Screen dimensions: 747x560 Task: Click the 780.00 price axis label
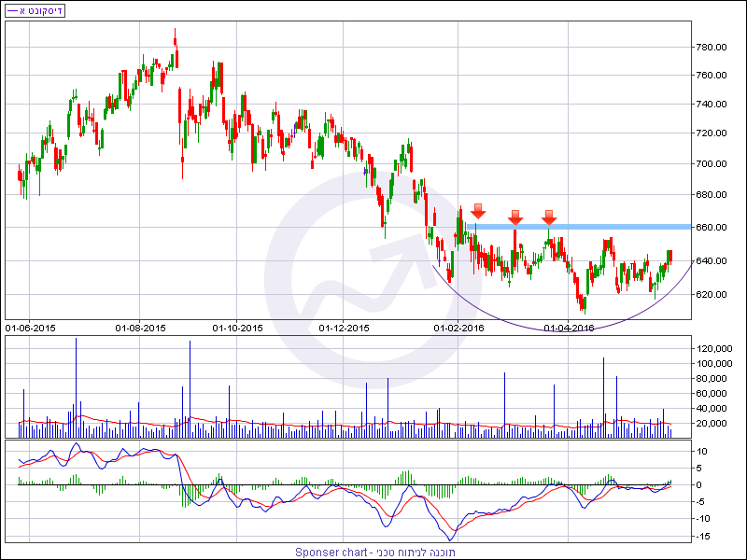pyautogui.click(x=712, y=48)
